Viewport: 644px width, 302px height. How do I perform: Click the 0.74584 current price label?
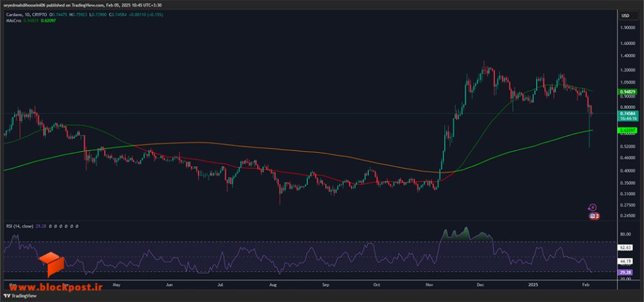(x=627, y=113)
